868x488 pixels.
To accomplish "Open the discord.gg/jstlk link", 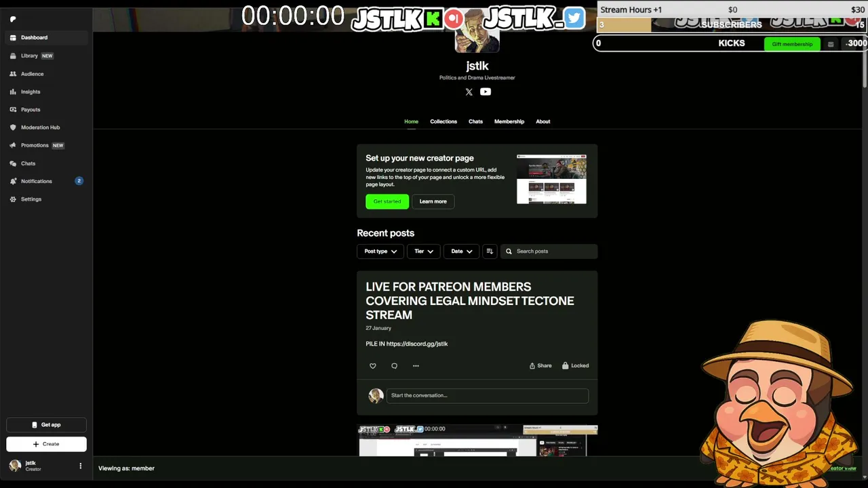I will (417, 344).
